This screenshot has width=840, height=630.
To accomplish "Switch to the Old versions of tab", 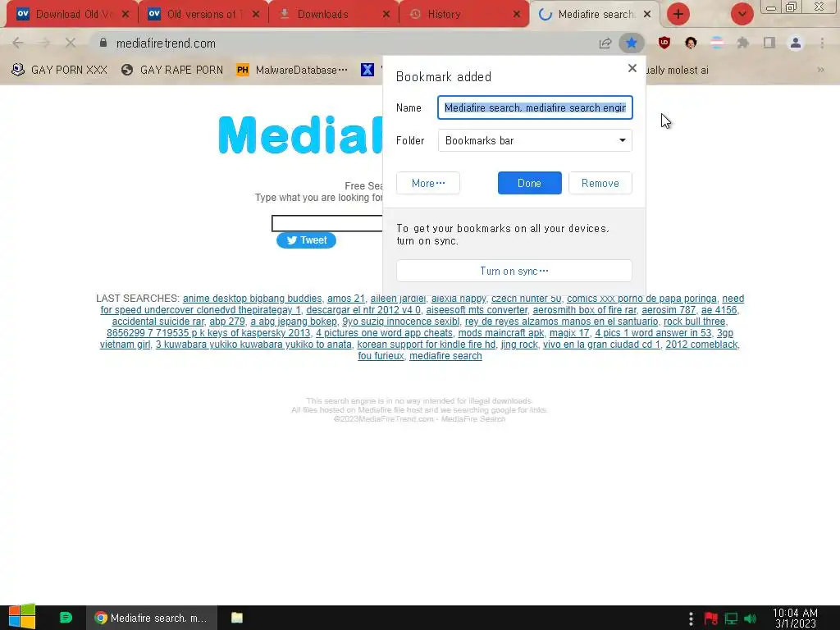I will pos(203,14).
